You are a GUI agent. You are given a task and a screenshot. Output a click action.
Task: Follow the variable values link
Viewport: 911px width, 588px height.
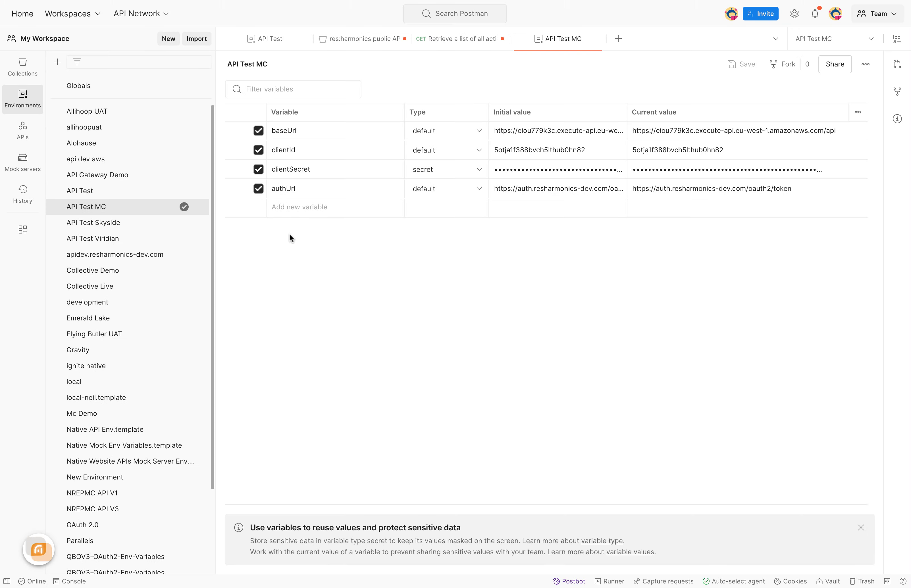(630, 552)
